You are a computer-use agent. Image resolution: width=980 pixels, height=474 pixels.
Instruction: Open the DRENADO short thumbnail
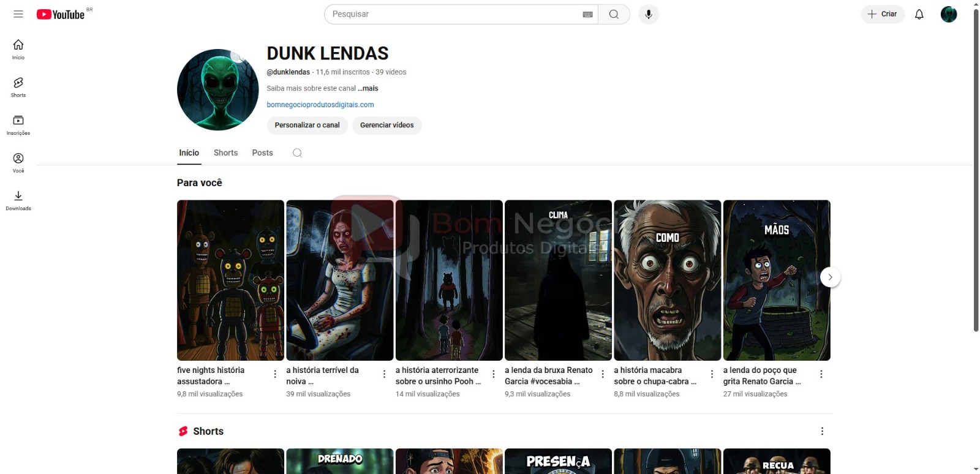tap(340, 461)
